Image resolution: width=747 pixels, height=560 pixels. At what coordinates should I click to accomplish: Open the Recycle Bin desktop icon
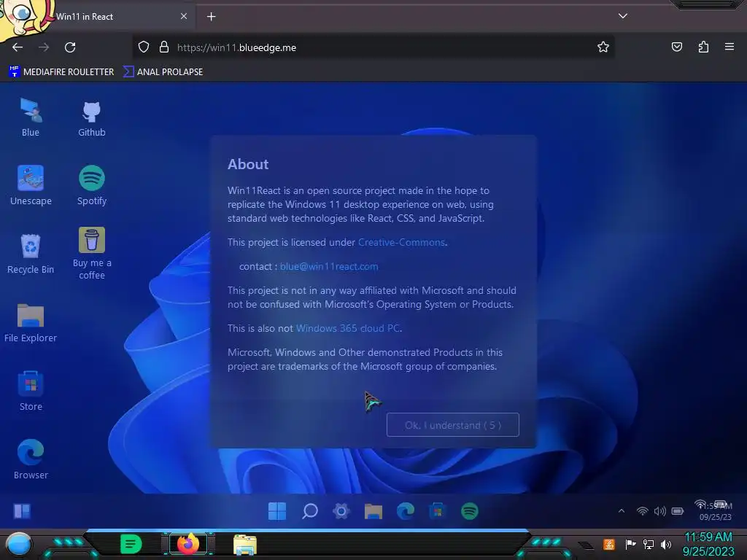[x=31, y=254]
